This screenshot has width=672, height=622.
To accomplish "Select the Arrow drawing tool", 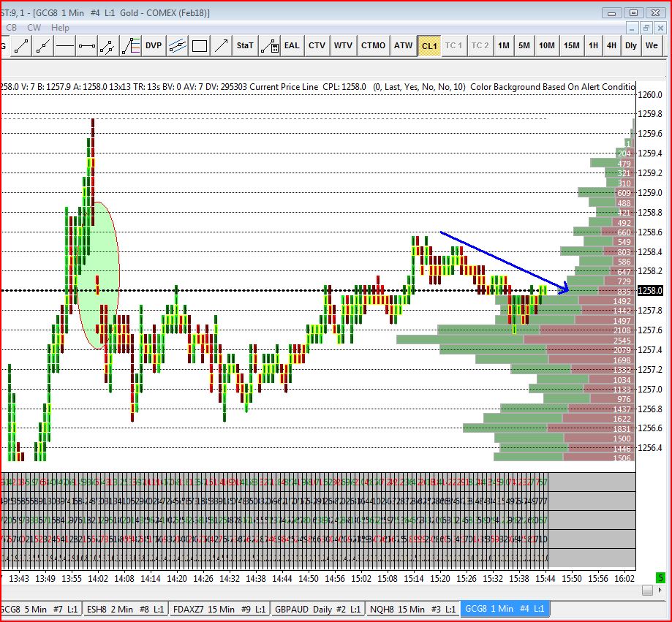I will click(221, 45).
